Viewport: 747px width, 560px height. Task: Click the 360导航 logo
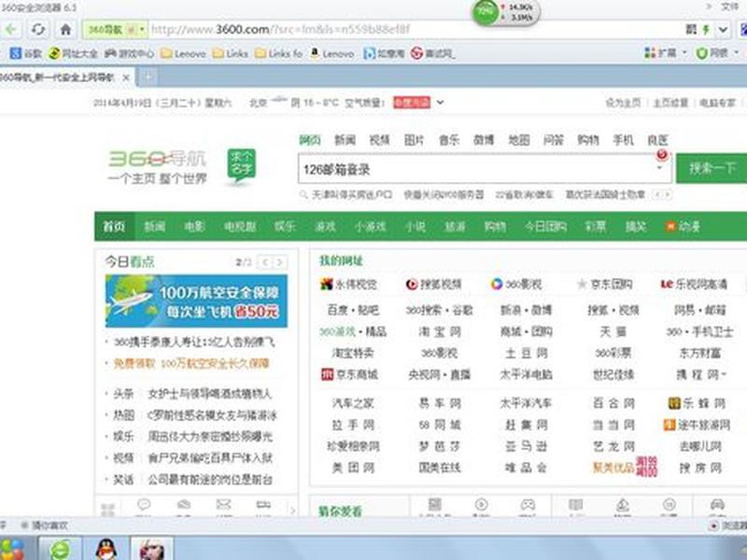(158, 167)
